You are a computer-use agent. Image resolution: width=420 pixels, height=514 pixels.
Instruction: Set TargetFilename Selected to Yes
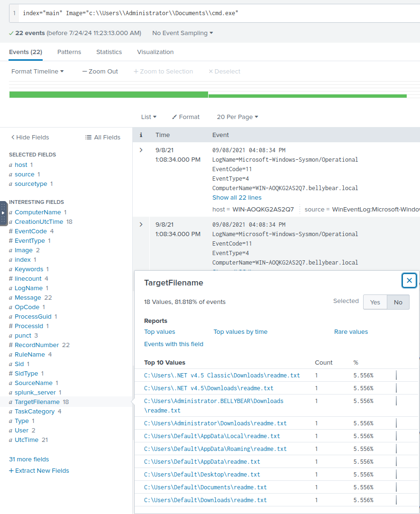click(x=375, y=302)
